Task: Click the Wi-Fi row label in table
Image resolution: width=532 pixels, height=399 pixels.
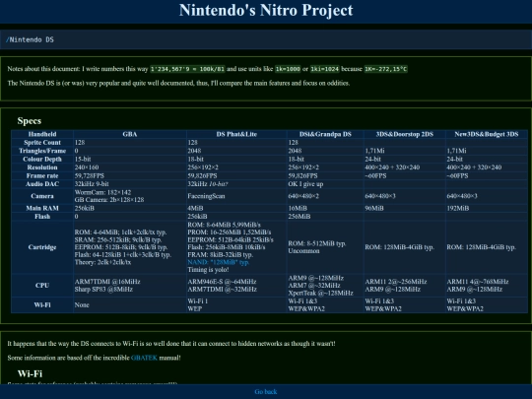Action: (x=42, y=304)
